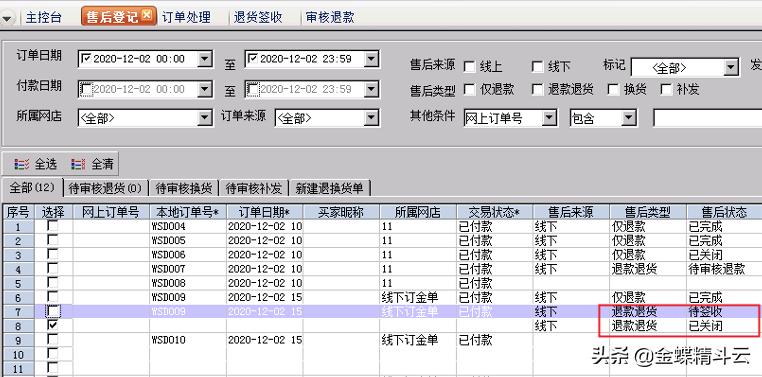The height and width of the screenshot is (377, 762).
Task: Click the 全清 clear-all icon
Action: (x=78, y=164)
